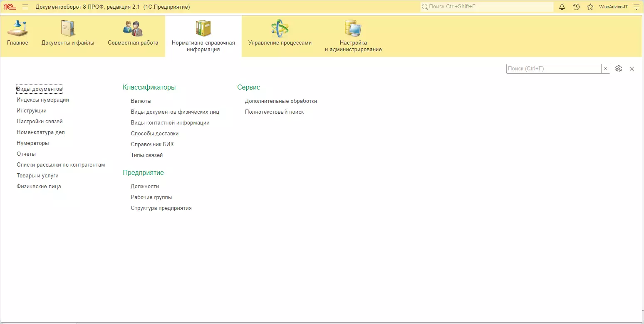Viewport: 644px width, 324px height.
Task: Click the Документы и файлы folder icon
Action: [x=68, y=28]
